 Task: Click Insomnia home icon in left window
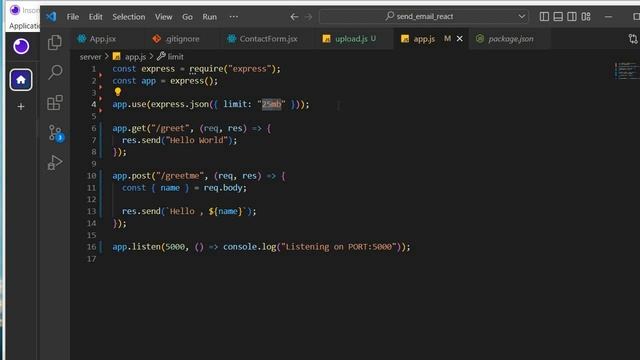(21, 80)
